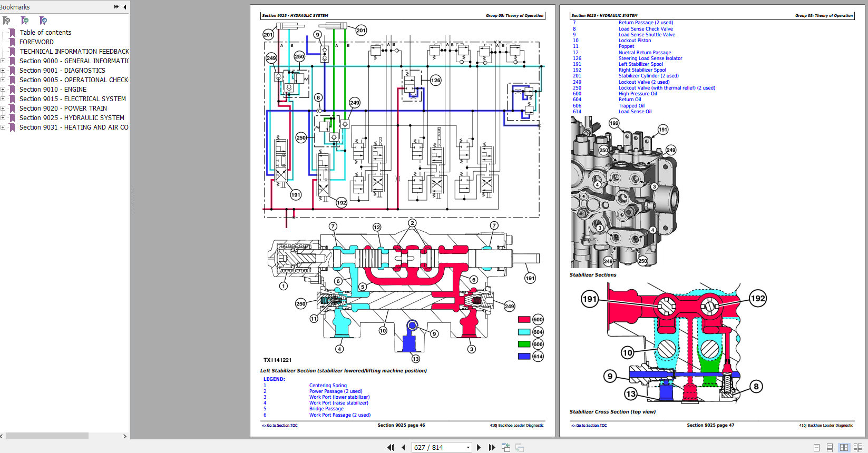
Task: Switch to single page layout
Action: 816,447
